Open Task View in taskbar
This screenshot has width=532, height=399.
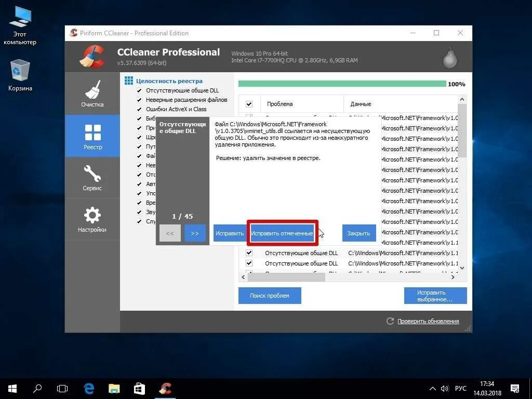(62, 389)
